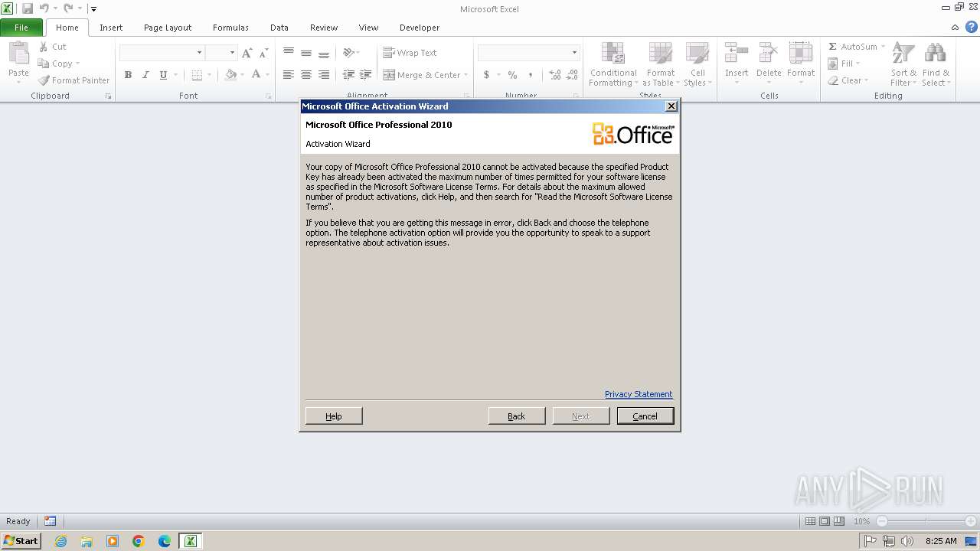Switch to the Formulas tab
Viewport: 980px width, 551px height.
coord(230,28)
